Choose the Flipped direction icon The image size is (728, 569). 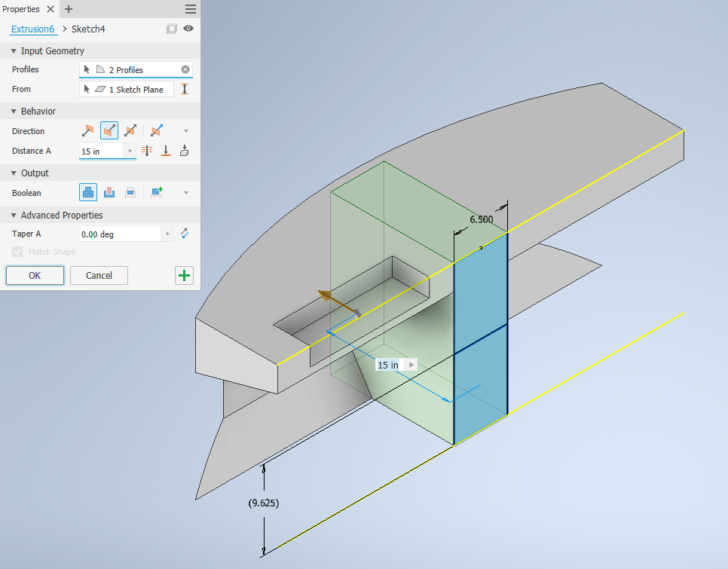(x=109, y=131)
